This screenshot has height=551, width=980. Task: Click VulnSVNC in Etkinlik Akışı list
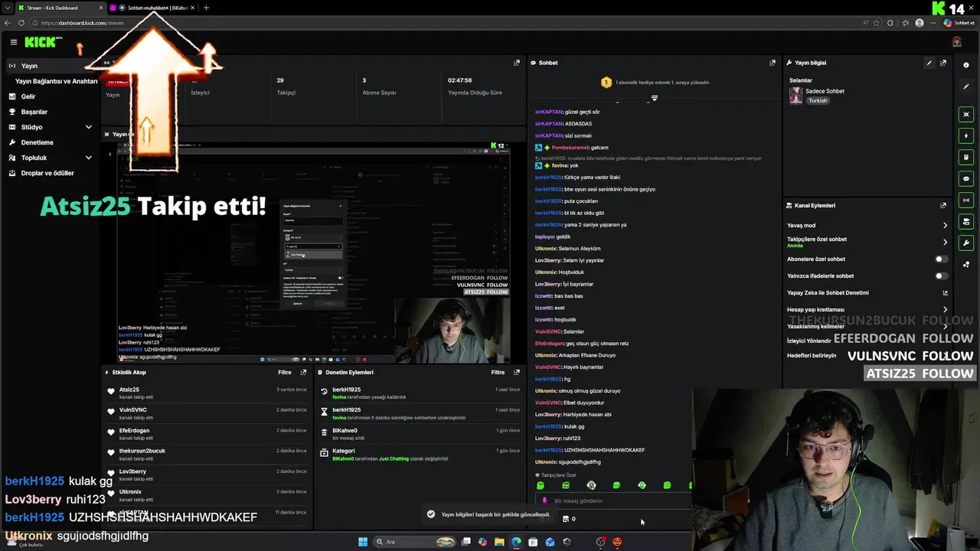click(x=132, y=410)
